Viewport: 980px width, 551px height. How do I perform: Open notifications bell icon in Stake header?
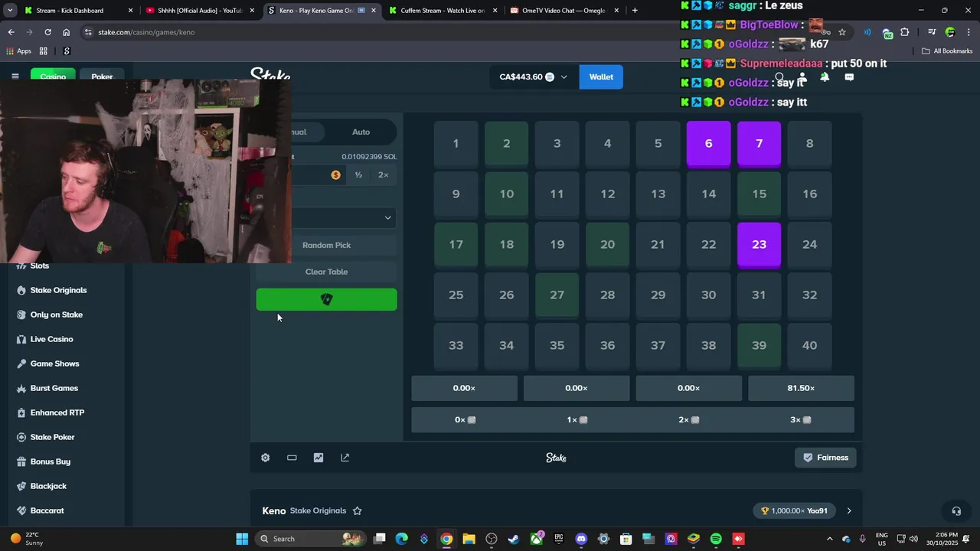(x=825, y=77)
